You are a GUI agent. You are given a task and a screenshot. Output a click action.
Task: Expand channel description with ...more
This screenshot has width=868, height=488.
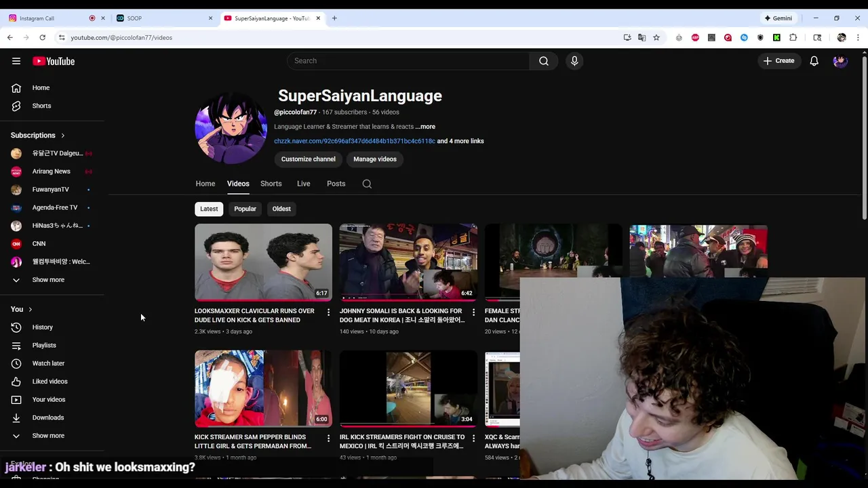pos(425,127)
